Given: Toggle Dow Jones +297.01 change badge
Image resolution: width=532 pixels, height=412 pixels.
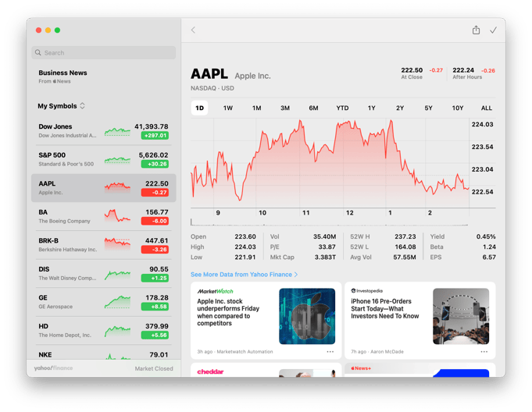Looking at the screenshot, I should (155, 136).
